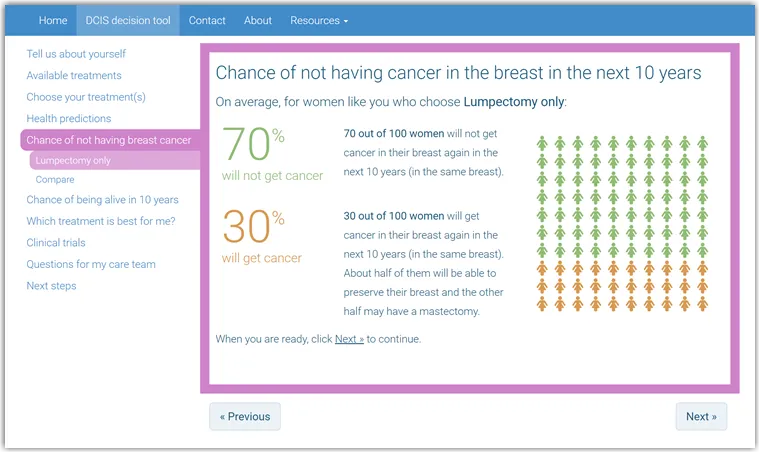Open Tell us about yourself section
Image resolution: width=760 pixels, height=453 pixels.
pos(76,54)
